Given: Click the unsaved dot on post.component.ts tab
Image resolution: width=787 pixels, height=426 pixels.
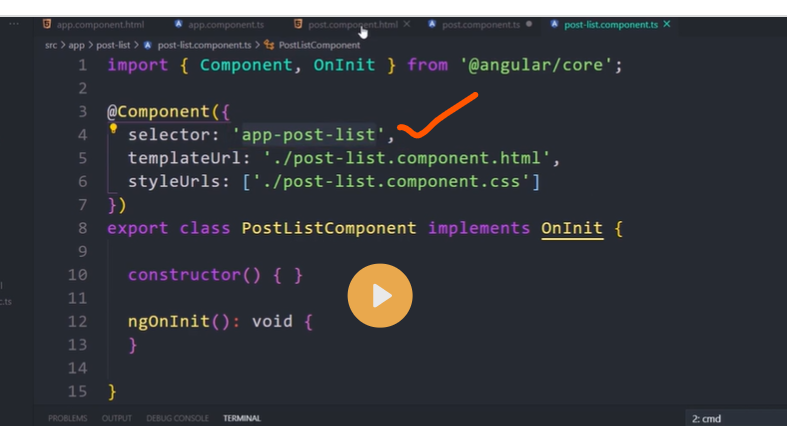Looking at the screenshot, I should pyautogui.click(x=528, y=23).
